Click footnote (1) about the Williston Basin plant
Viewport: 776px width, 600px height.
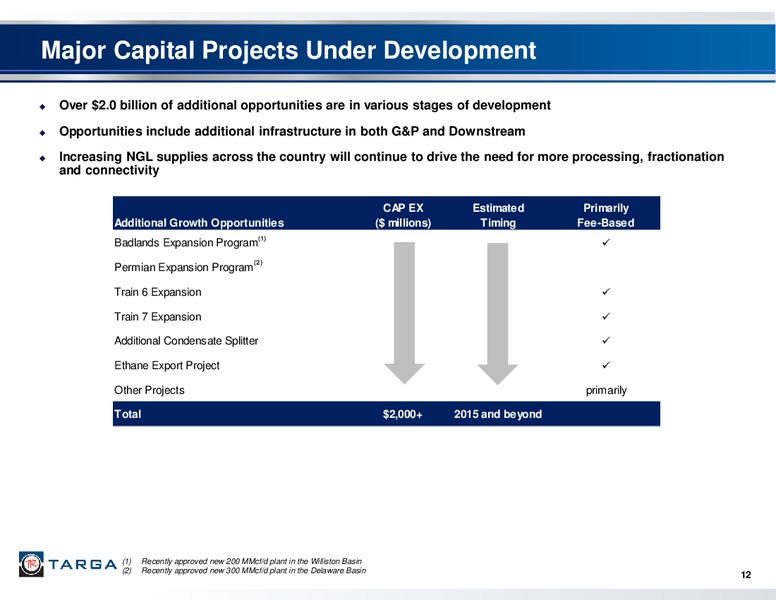(x=251, y=561)
